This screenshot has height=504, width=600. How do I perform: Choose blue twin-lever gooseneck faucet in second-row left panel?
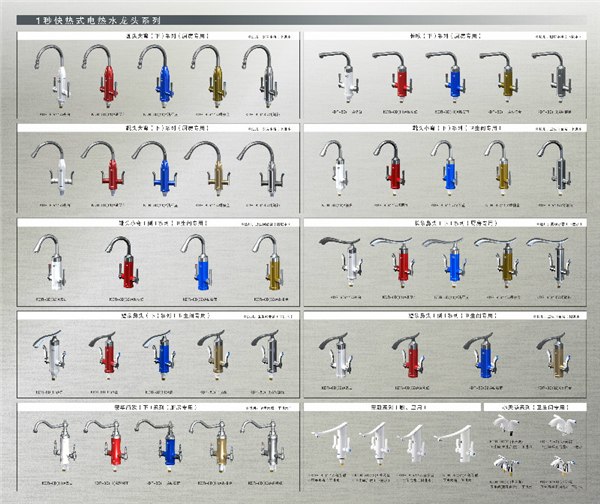click(155, 168)
